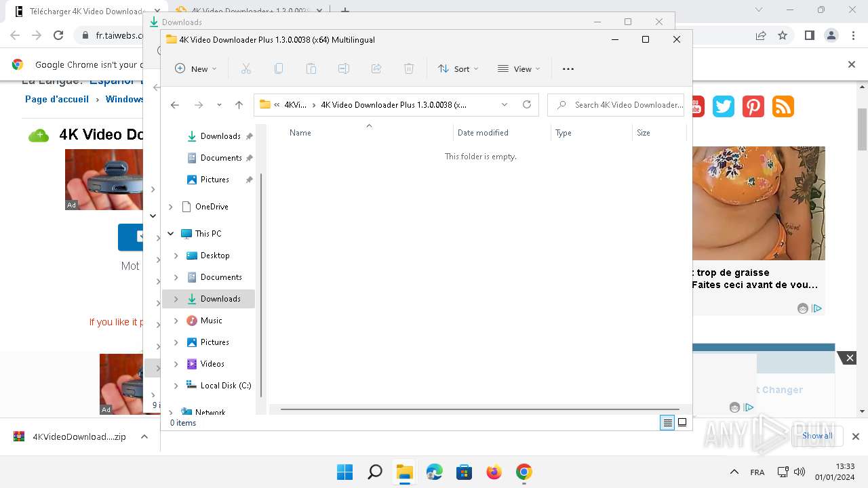Show hidden system tray icons

tap(734, 472)
